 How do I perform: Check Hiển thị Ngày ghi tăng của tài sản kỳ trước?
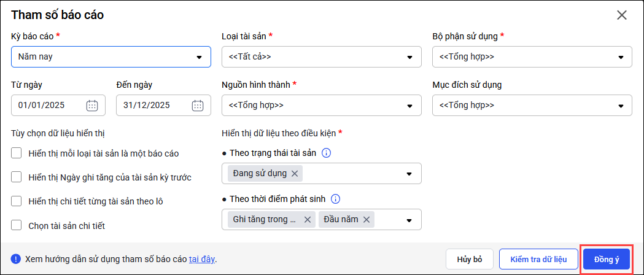tap(17, 177)
